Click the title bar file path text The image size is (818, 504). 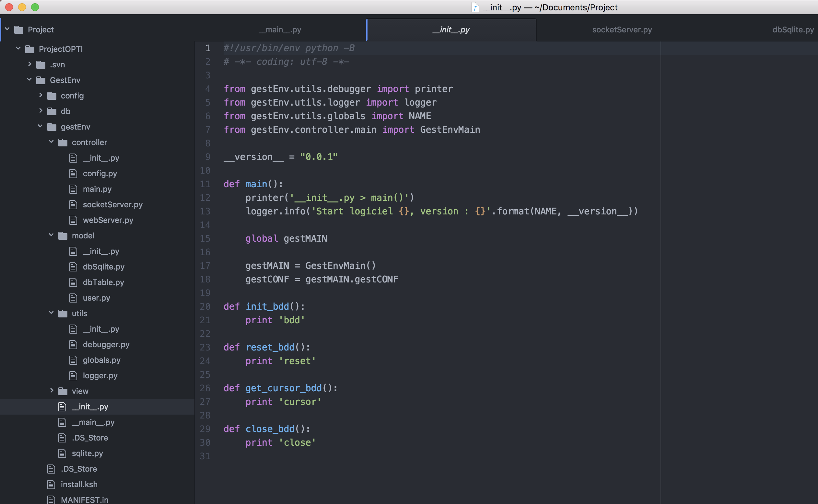(x=550, y=7)
